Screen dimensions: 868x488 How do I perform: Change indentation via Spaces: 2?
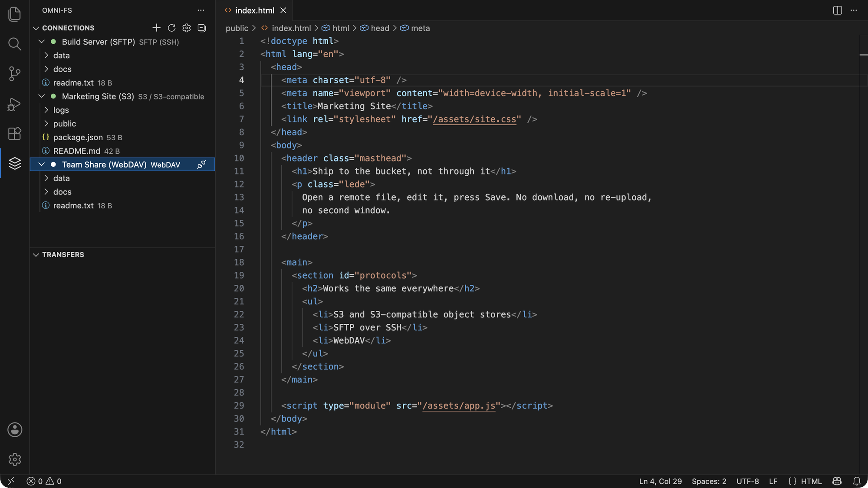pos(709,481)
